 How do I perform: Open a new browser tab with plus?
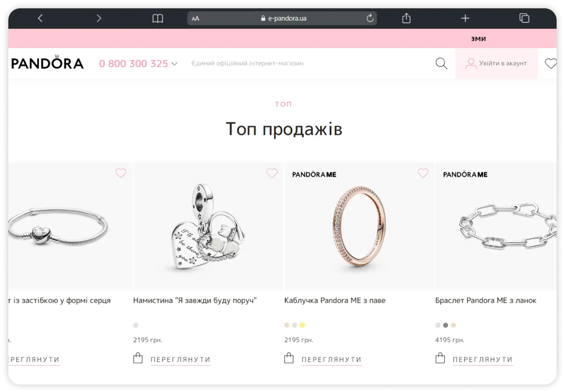[x=465, y=18]
